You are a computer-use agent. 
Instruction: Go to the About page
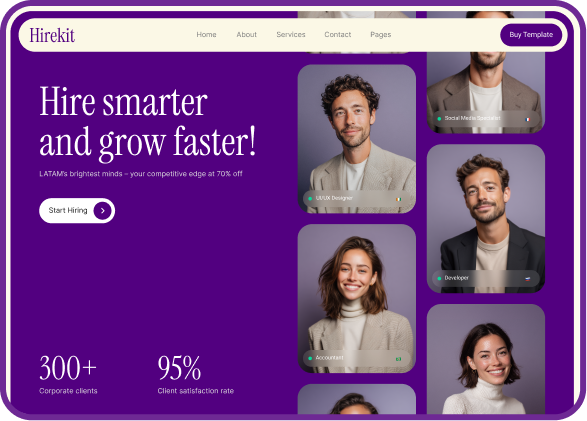pyautogui.click(x=246, y=35)
